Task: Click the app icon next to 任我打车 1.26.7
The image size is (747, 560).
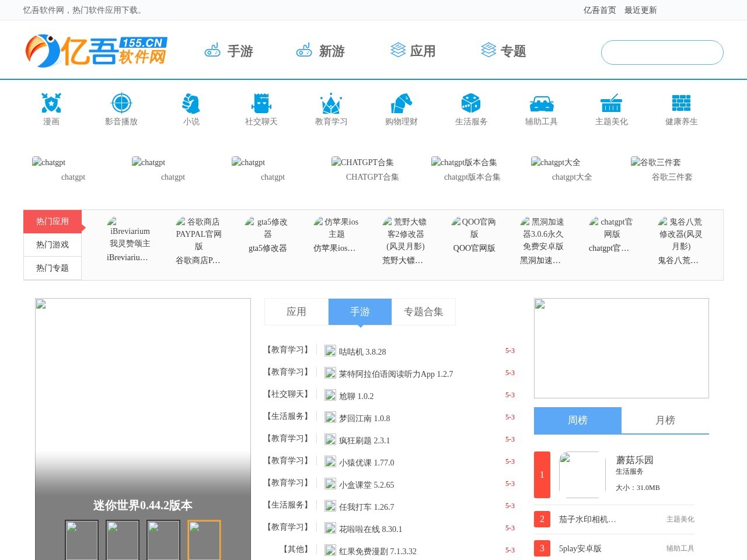Action: 330,506
